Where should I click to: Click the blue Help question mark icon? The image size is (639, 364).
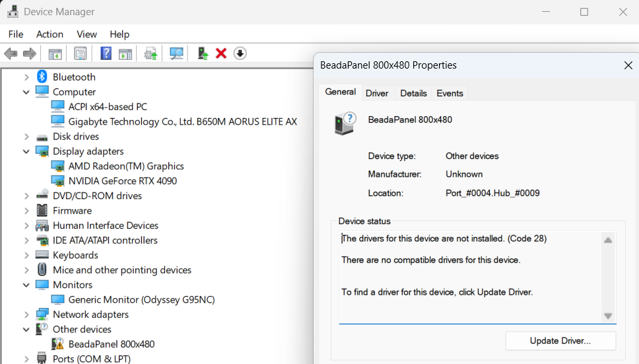(106, 53)
